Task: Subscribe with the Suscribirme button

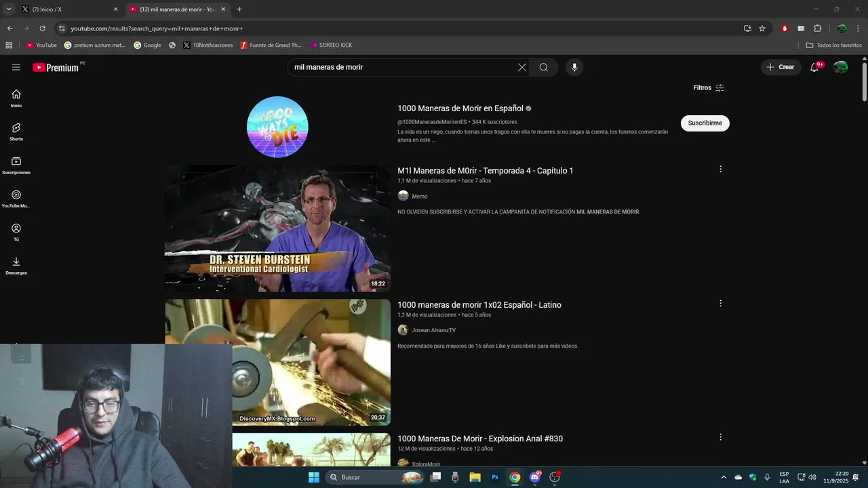Action: [x=705, y=123]
